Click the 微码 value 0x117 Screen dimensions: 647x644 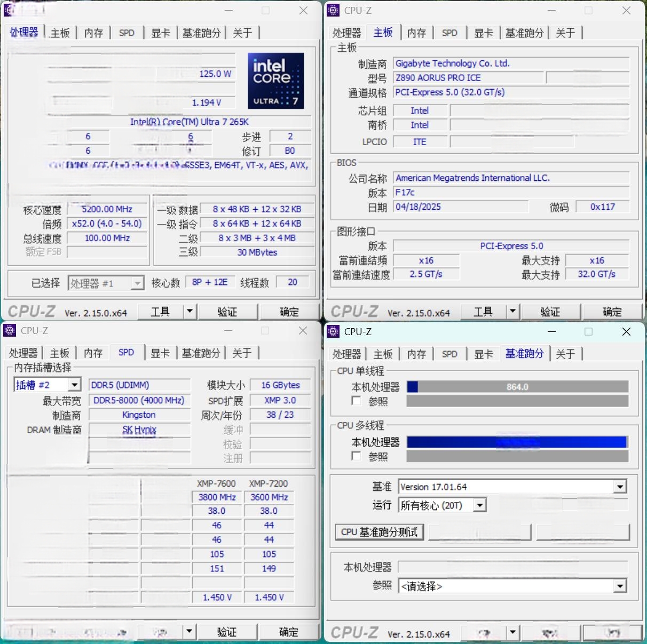point(603,207)
